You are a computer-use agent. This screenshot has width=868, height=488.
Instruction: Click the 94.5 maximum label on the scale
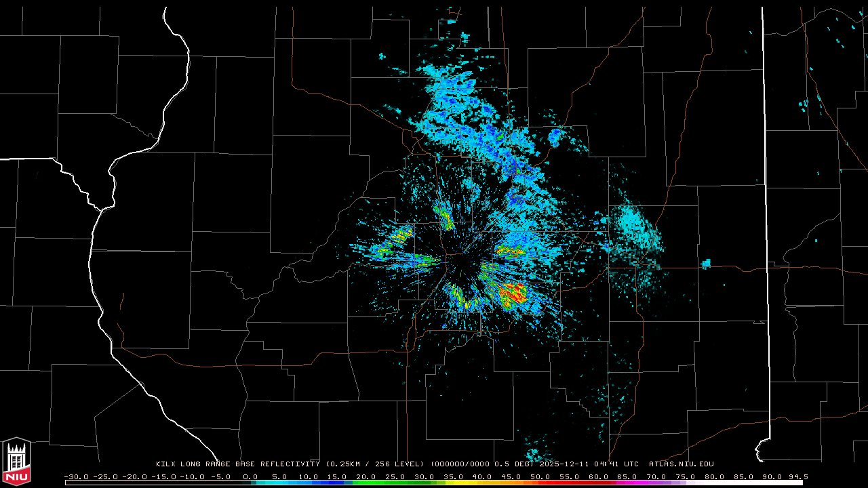coord(797,476)
